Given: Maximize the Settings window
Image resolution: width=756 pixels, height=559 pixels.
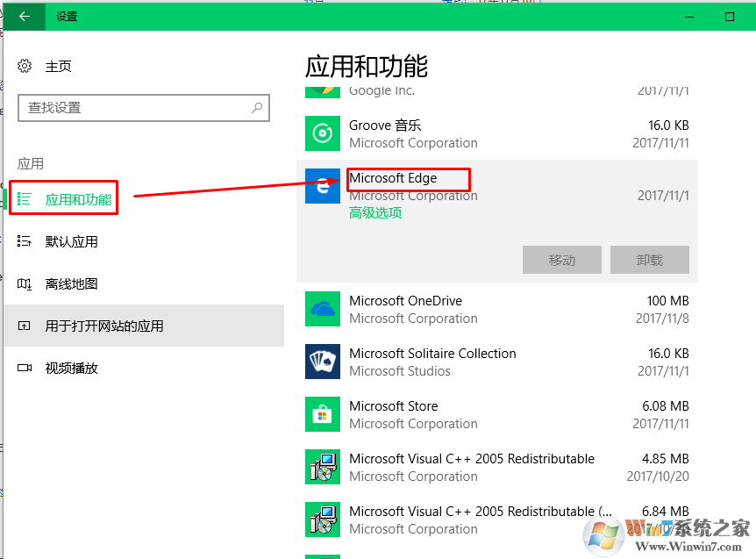Looking at the screenshot, I should pyautogui.click(x=730, y=17).
